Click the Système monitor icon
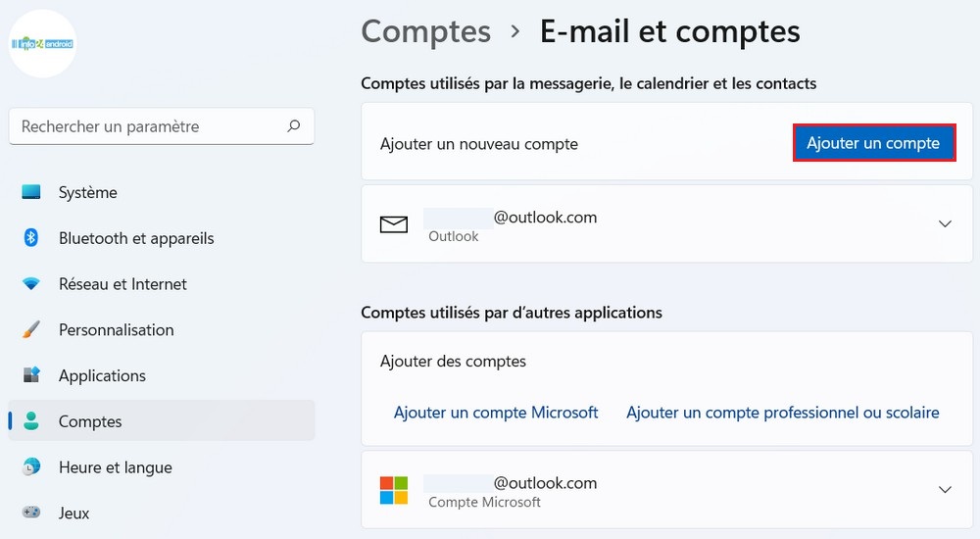Viewport: 980px width, 539px height. tap(31, 192)
